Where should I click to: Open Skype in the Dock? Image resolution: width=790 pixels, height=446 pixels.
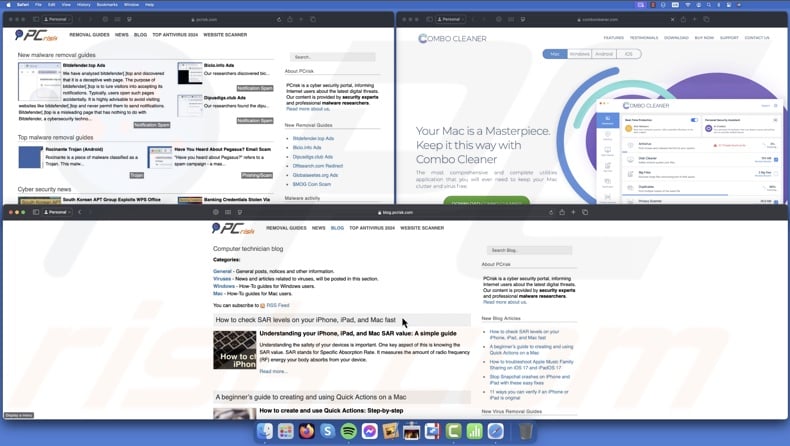(327, 432)
